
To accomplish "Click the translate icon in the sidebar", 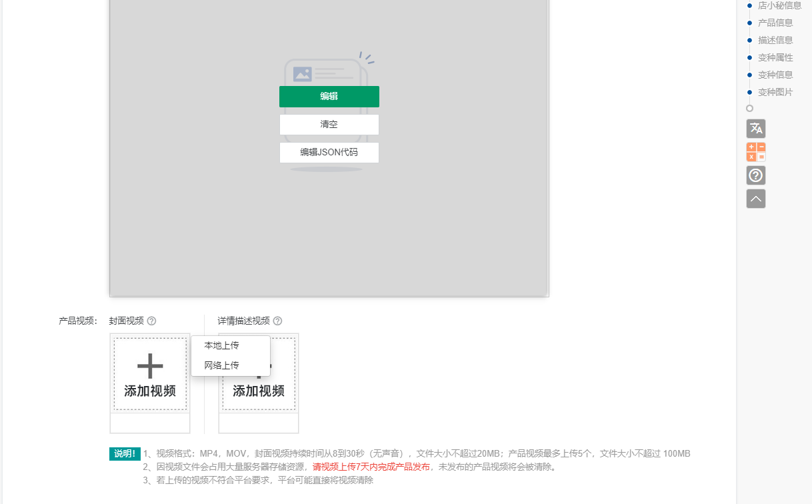I will (755, 129).
